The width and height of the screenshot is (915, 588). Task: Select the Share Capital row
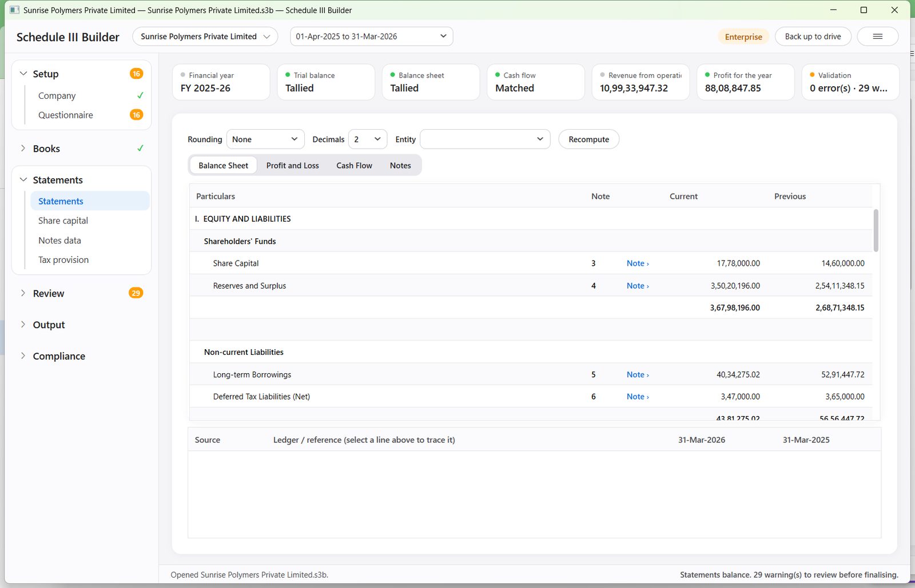coord(531,263)
